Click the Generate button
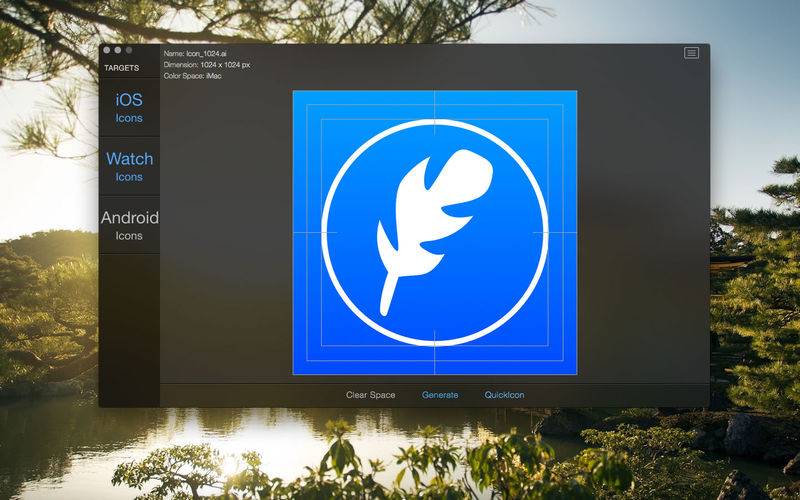Viewport: 800px width, 500px height. click(x=440, y=395)
